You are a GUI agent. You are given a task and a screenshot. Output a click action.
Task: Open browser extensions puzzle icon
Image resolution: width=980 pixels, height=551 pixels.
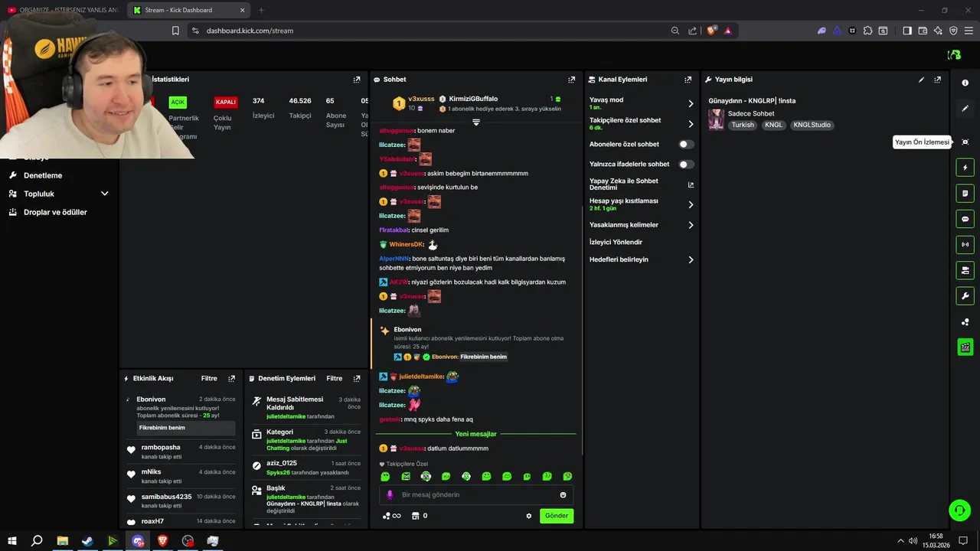[867, 31]
